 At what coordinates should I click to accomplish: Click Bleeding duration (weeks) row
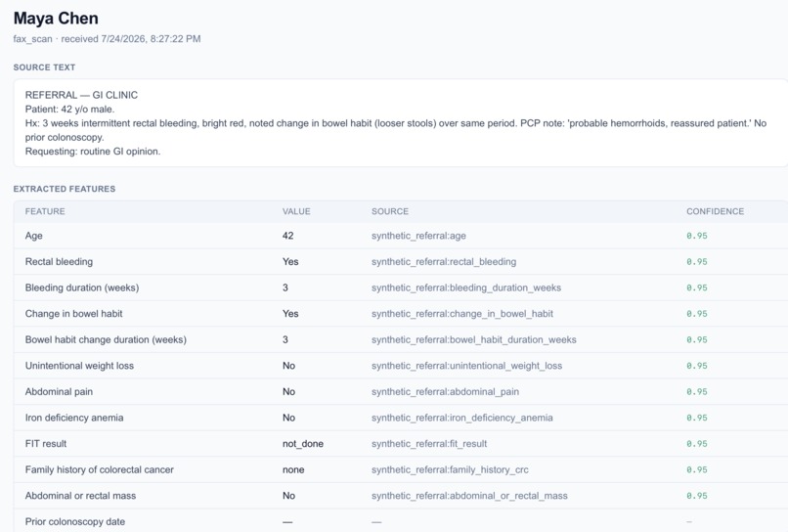click(401, 288)
